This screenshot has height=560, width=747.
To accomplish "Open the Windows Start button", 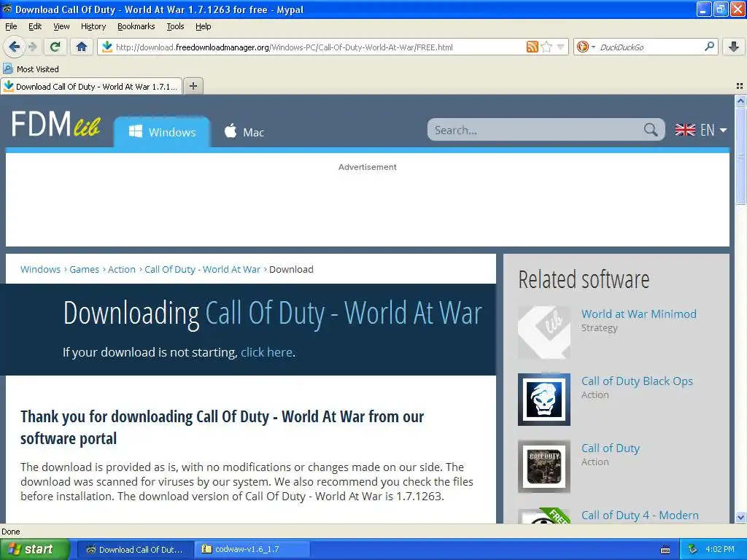I will tap(35, 550).
